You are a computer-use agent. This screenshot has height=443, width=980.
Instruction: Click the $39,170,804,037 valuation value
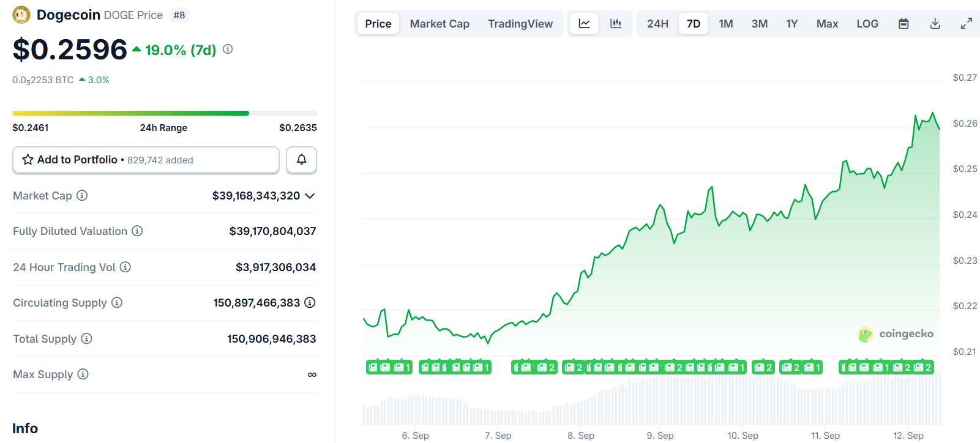273,231
